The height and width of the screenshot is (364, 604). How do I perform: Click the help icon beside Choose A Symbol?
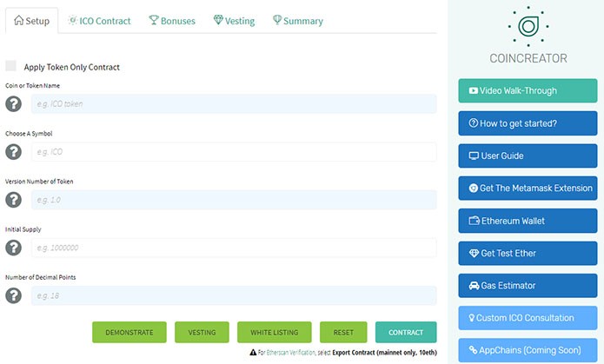pyautogui.click(x=14, y=152)
